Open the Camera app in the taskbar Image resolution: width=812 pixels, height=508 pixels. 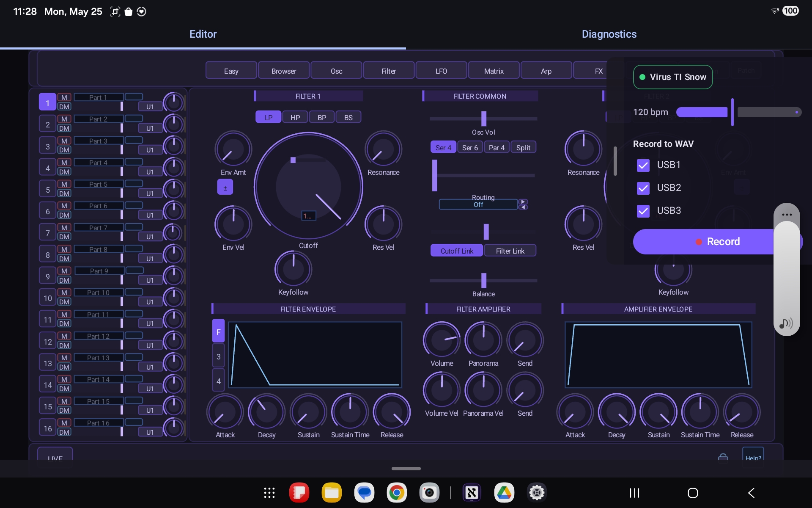click(429, 493)
